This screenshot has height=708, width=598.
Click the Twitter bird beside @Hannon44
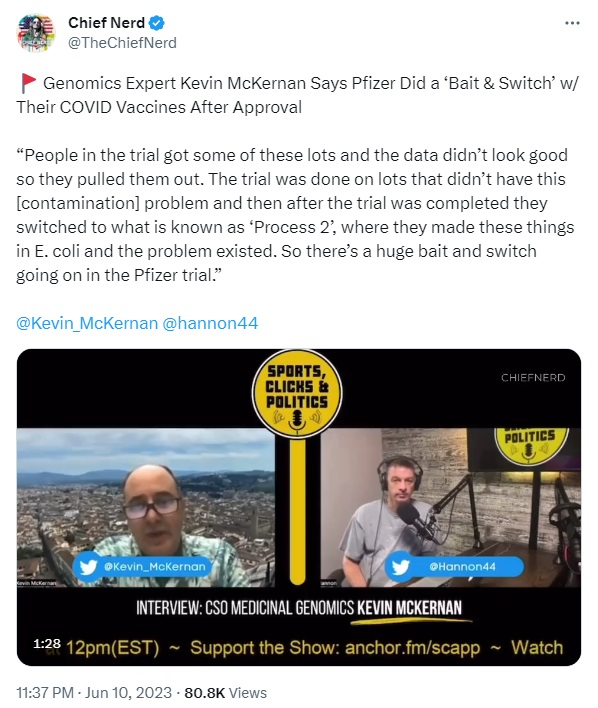tap(401, 566)
